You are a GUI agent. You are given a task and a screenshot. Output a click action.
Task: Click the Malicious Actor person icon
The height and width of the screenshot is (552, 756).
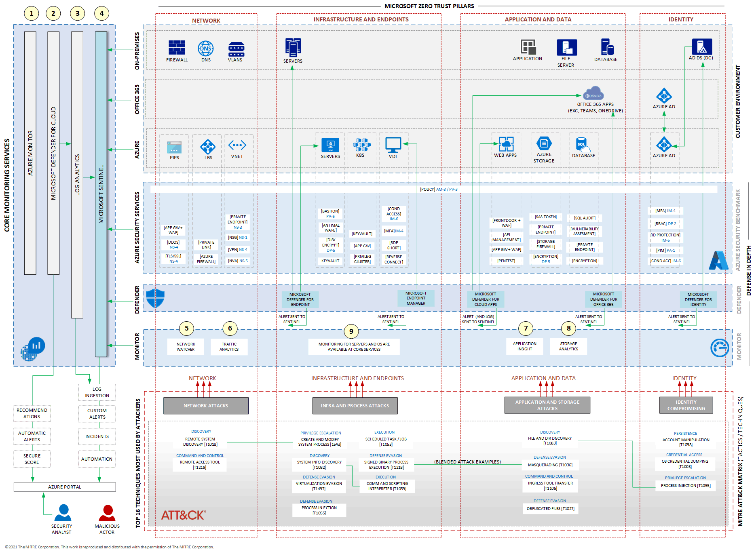pyautogui.click(x=107, y=513)
